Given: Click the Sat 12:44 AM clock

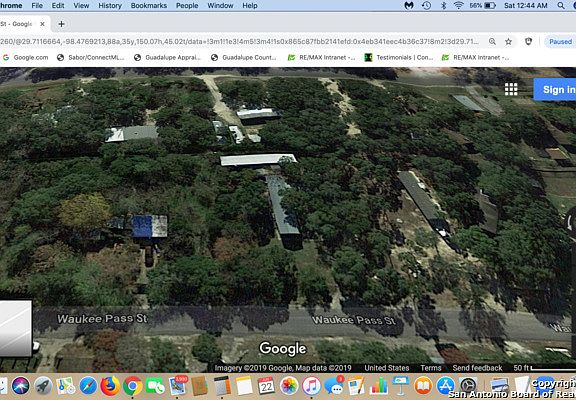Looking at the screenshot, I should click(x=526, y=6).
